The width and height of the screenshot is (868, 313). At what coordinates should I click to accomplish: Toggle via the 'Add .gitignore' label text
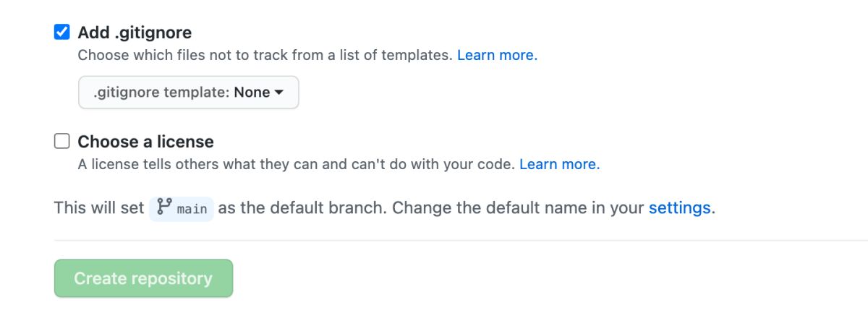pos(135,33)
